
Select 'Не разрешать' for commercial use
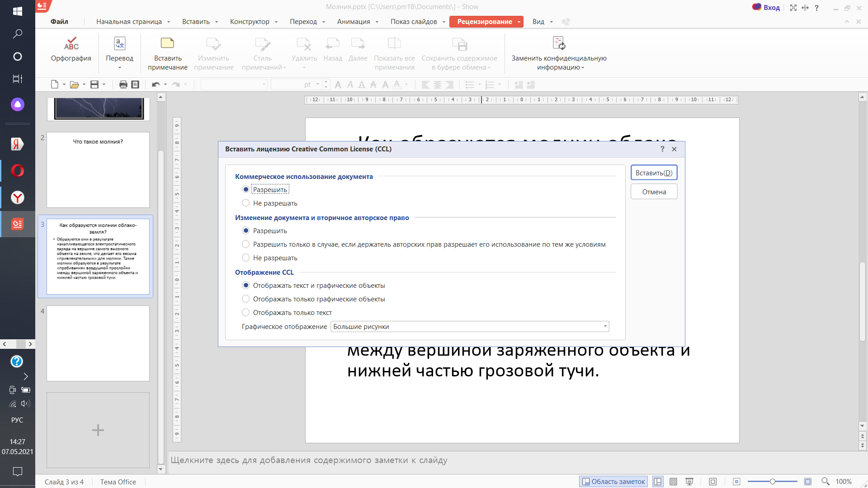[x=246, y=203]
